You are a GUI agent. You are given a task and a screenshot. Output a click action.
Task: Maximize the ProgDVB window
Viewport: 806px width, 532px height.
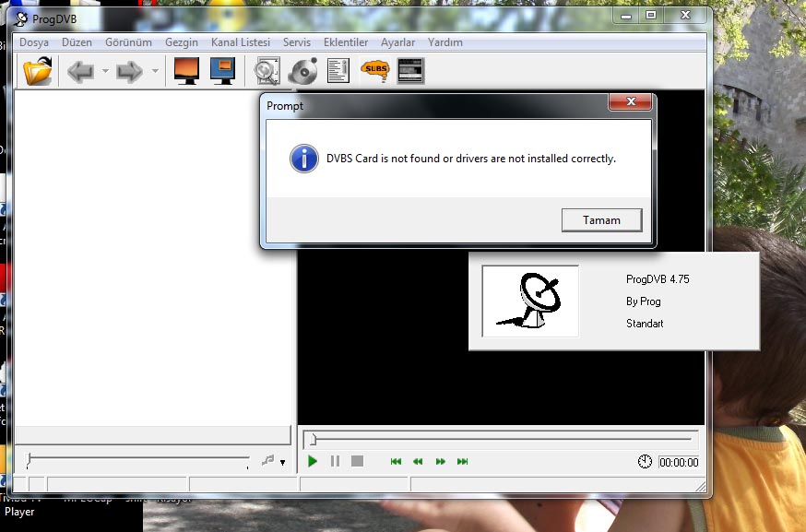[x=651, y=16]
